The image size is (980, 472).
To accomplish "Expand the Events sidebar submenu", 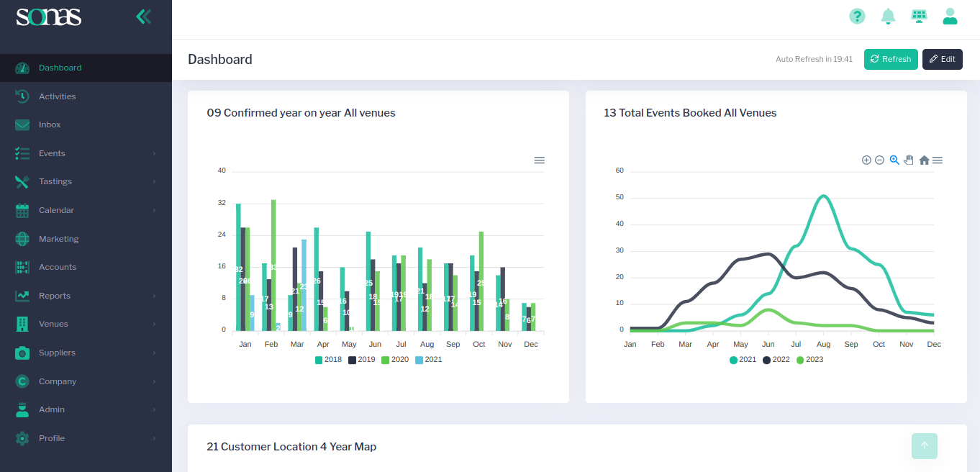I will pyautogui.click(x=52, y=153).
